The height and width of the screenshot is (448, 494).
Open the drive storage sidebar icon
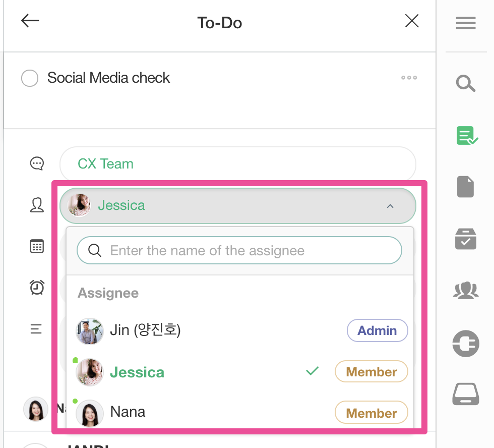click(466, 394)
